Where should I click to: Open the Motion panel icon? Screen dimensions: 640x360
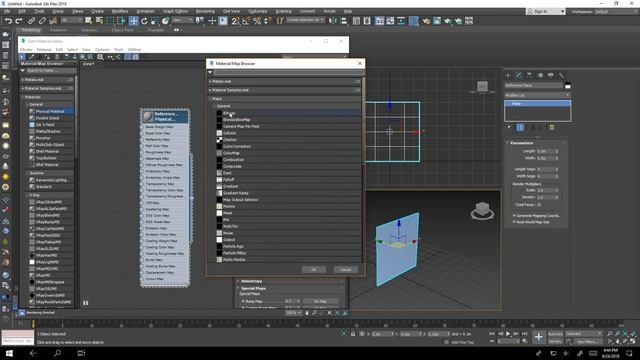[540, 75]
